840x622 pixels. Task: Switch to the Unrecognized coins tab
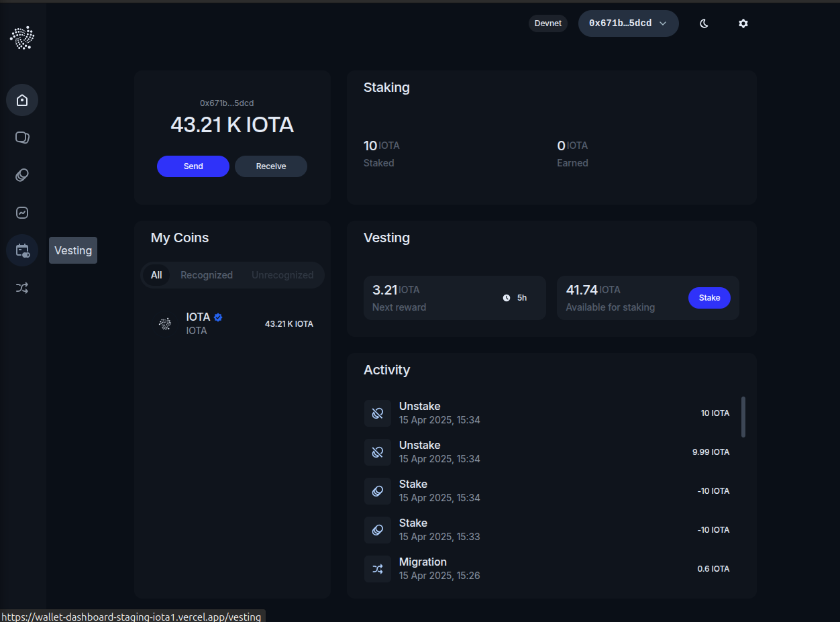[x=282, y=275]
